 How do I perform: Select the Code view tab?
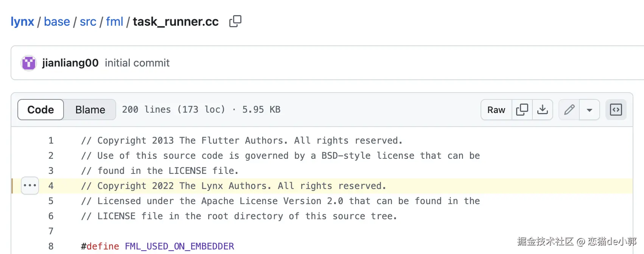tap(40, 110)
